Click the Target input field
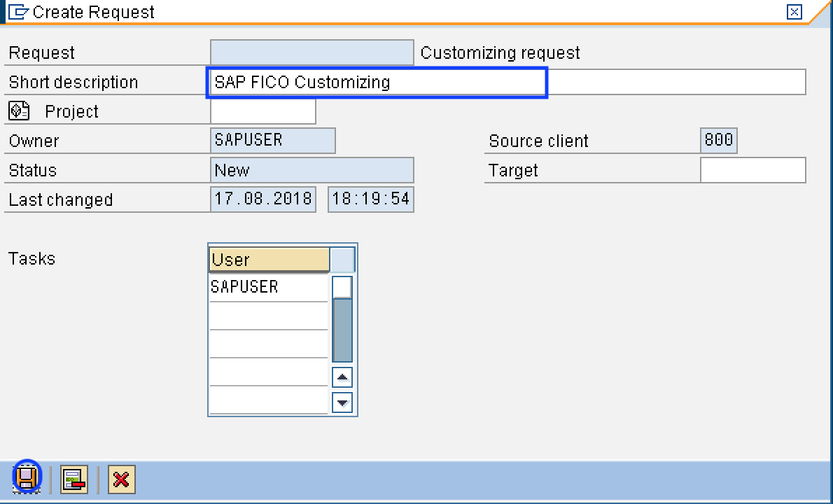This screenshot has height=504, width=833. (752, 170)
